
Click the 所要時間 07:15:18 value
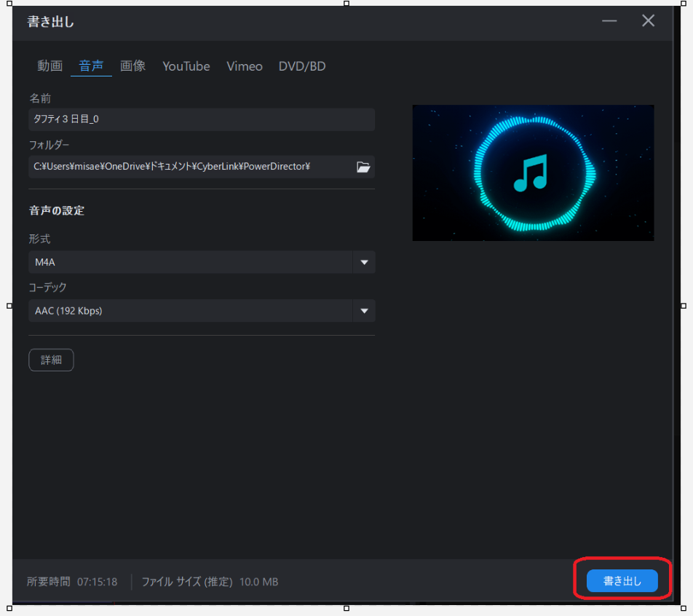click(x=98, y=582)
